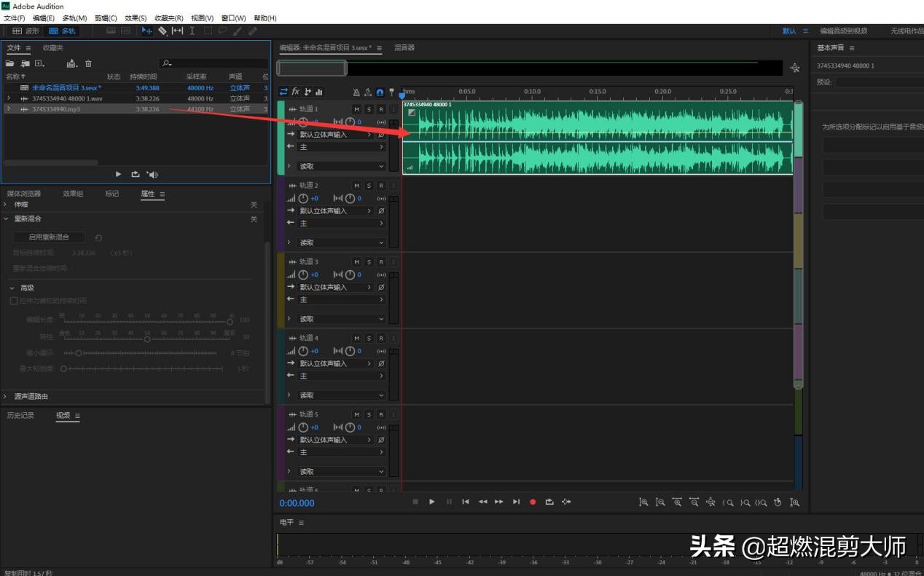Move playhead to next marker button
This screenshot has height=576, width=924.
516,502
